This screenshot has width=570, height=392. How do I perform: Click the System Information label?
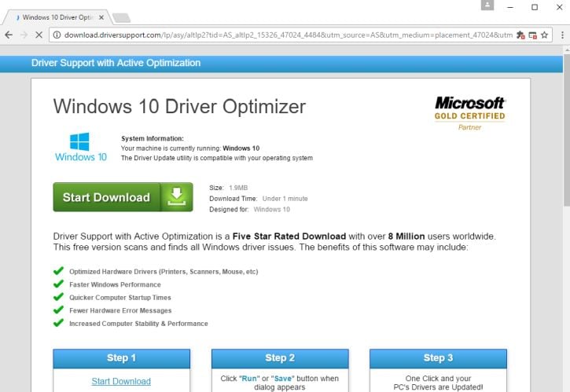153,138
